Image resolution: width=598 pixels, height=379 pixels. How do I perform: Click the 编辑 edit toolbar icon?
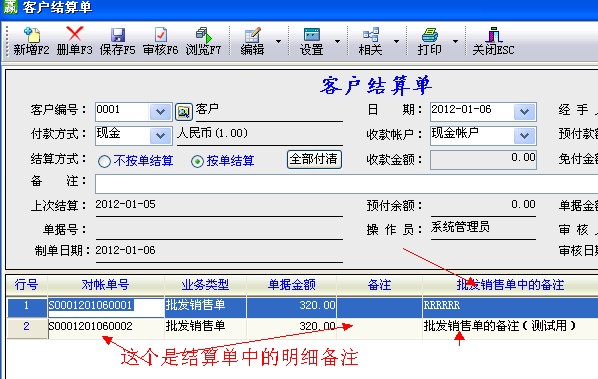click(252, 35)
